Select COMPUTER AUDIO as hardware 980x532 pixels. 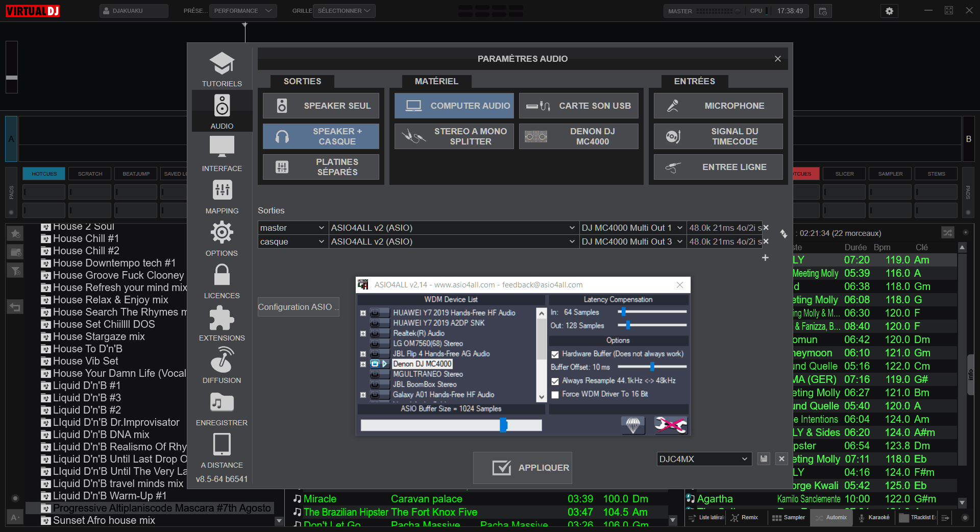pyautogui.click(x=454, y=106)
